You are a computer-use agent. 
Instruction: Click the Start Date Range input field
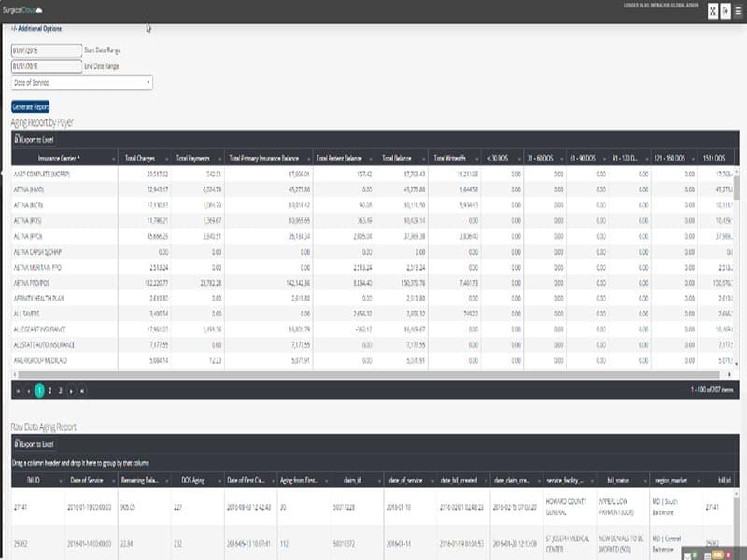pyautogui.click(x=47, y=50)
